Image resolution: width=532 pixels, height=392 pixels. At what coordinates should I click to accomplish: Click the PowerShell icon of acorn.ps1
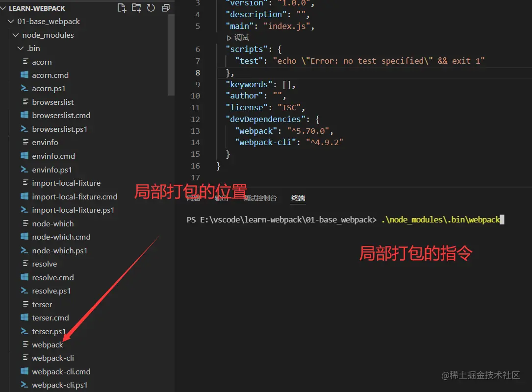point(25,88)
